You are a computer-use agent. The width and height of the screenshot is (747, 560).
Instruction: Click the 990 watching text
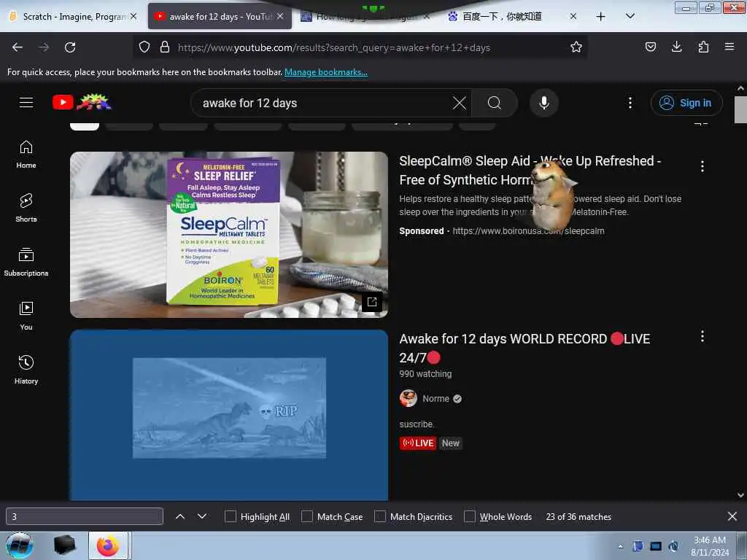(425, 374)
